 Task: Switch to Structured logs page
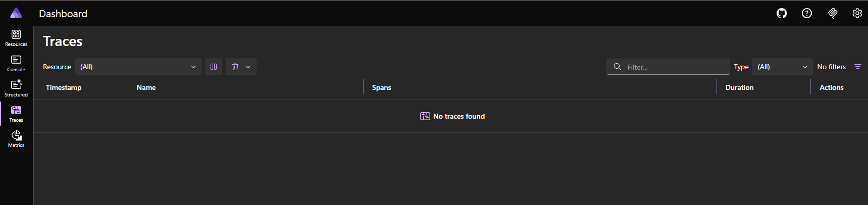[x=16, y=88]
